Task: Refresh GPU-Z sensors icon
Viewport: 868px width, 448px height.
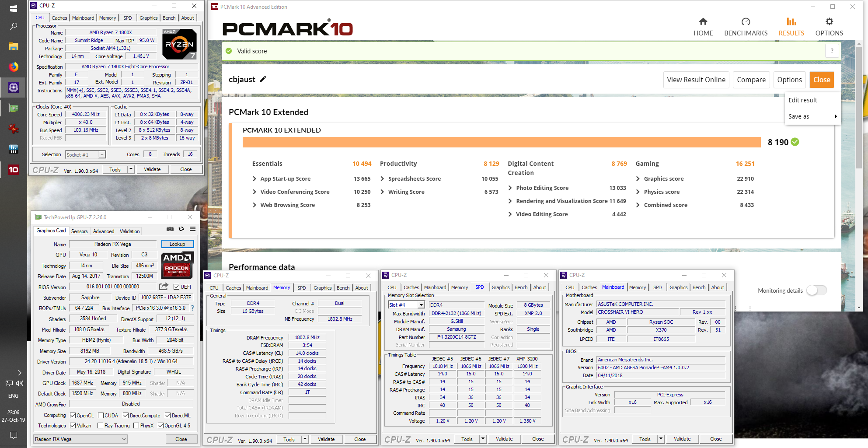Action: tap(181, 229)
